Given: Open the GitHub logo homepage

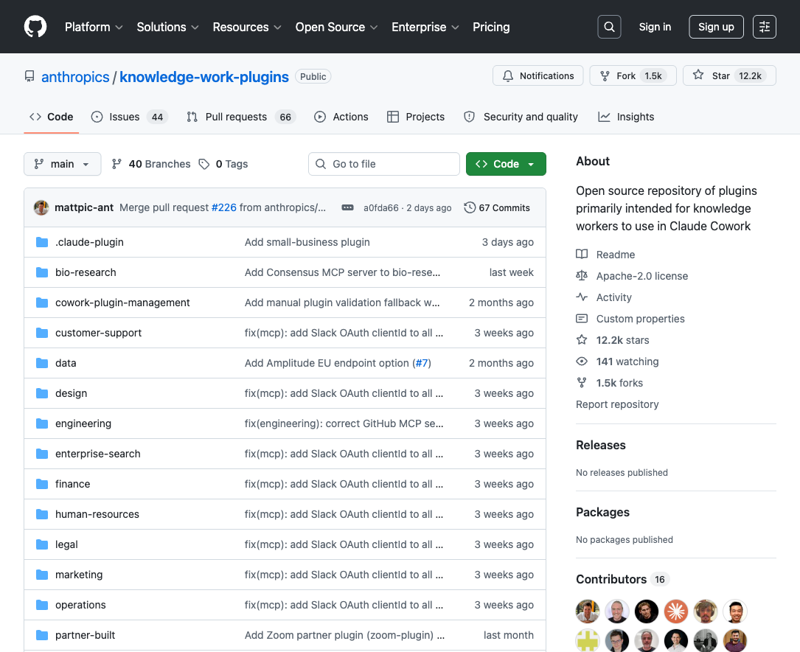Looking at the screenshot, I should [35, 27].
